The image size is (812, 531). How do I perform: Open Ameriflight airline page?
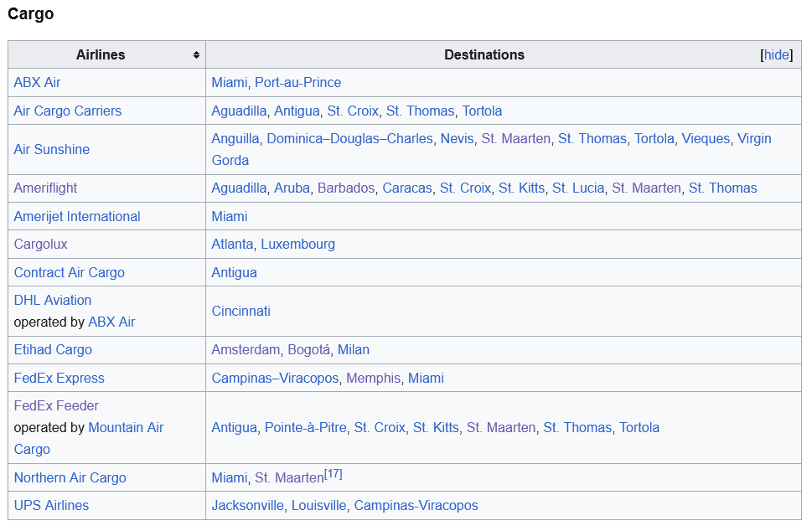(x=45, y=188)
